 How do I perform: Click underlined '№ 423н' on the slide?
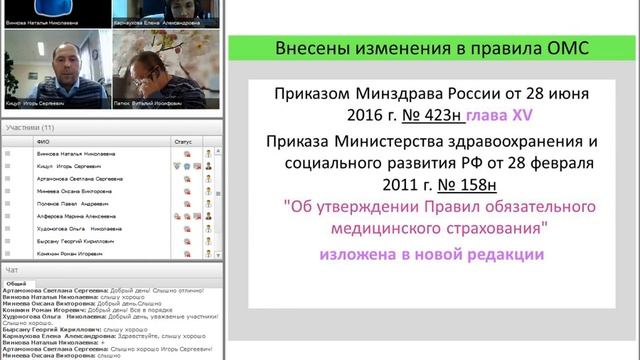[x=431, y=115]
